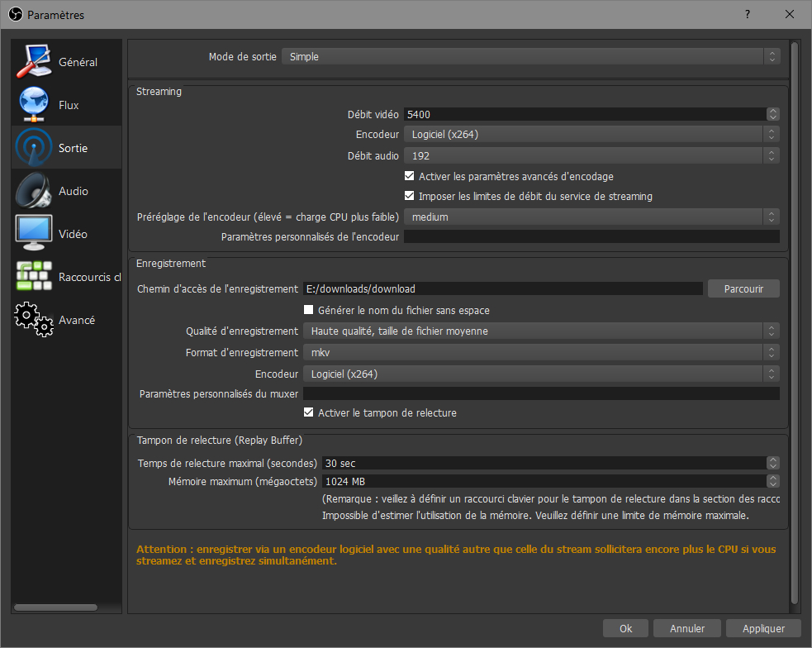Screen dimensions: 812x648
Task: Enable Générer le nom du fichier sans espace
Action: (309, 310)
